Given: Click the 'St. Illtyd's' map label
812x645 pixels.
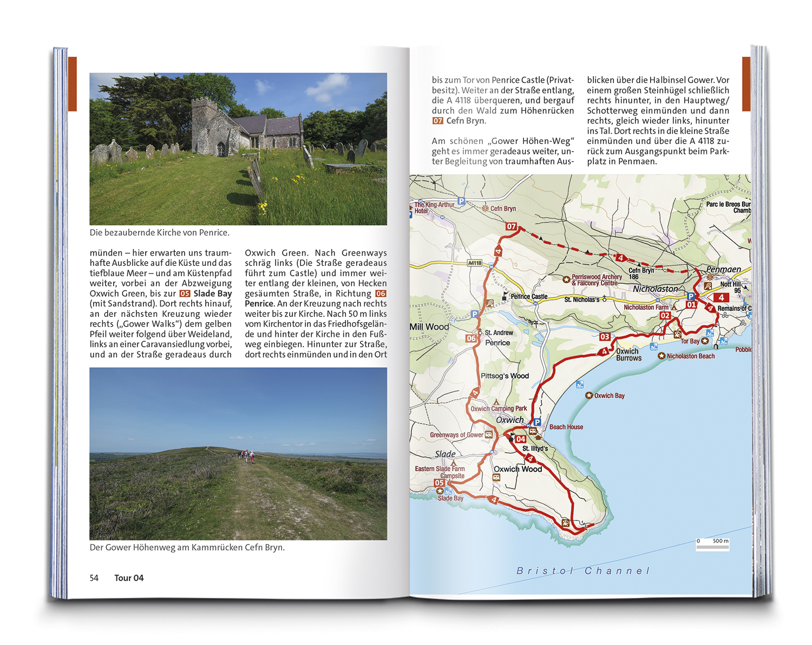Looking at the screenshot, I should point(535,449).
